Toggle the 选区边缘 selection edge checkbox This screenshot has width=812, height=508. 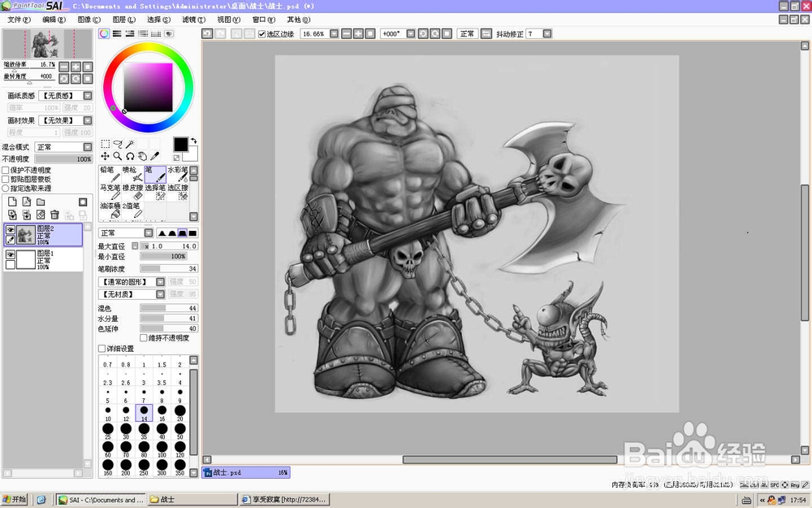pos(262,34)
